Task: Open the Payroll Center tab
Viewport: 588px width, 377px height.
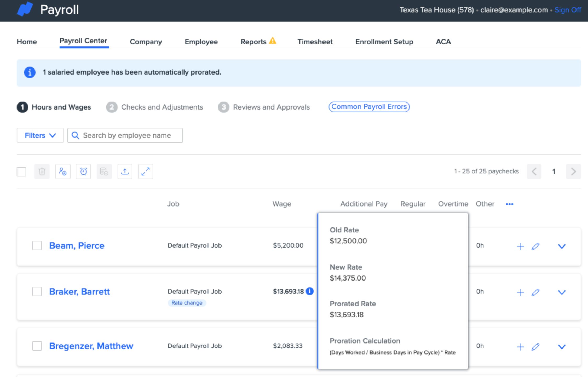Action: click(83, 41)
